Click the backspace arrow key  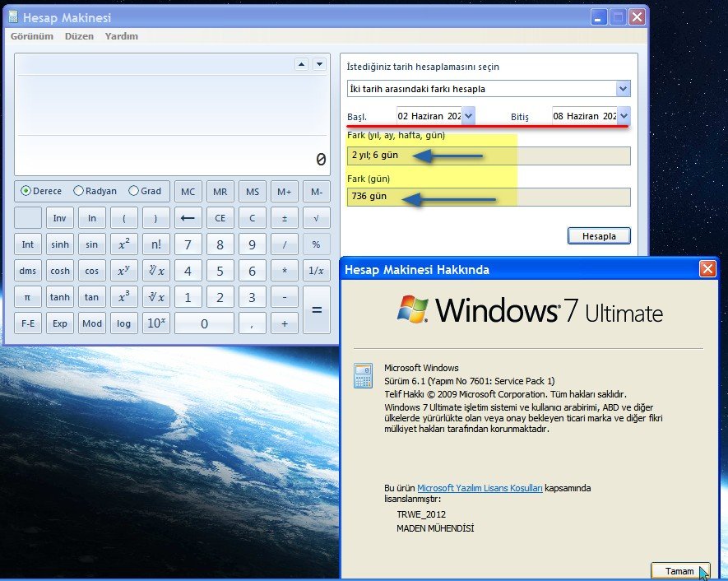tap(188, 218)
